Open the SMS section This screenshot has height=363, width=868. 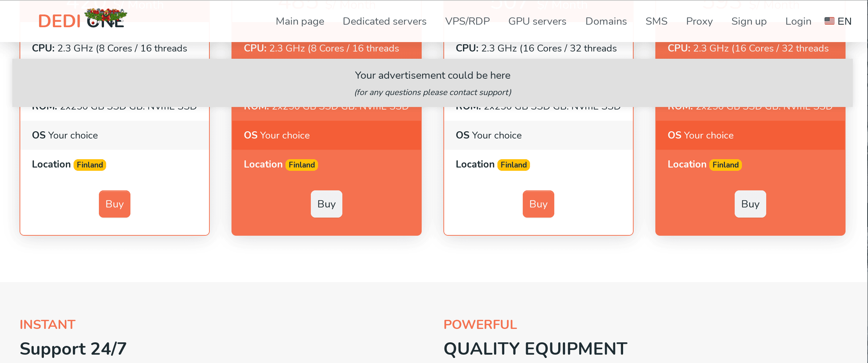(x=656, y=21)
